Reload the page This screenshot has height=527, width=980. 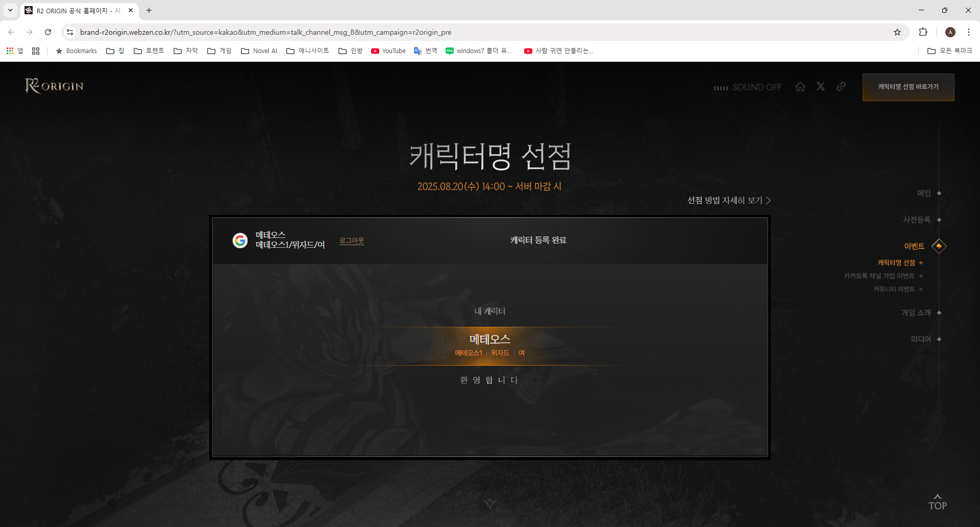tap(48, 32)
